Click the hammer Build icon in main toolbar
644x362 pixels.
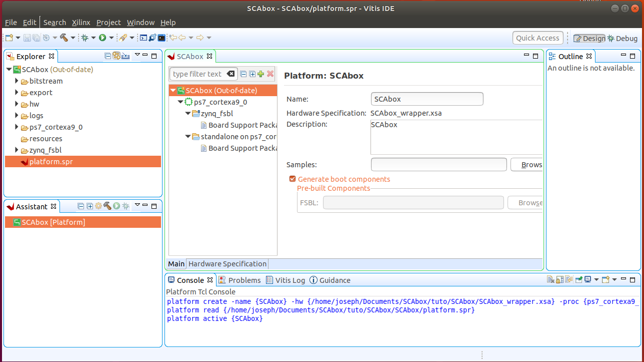pos(64,38)
